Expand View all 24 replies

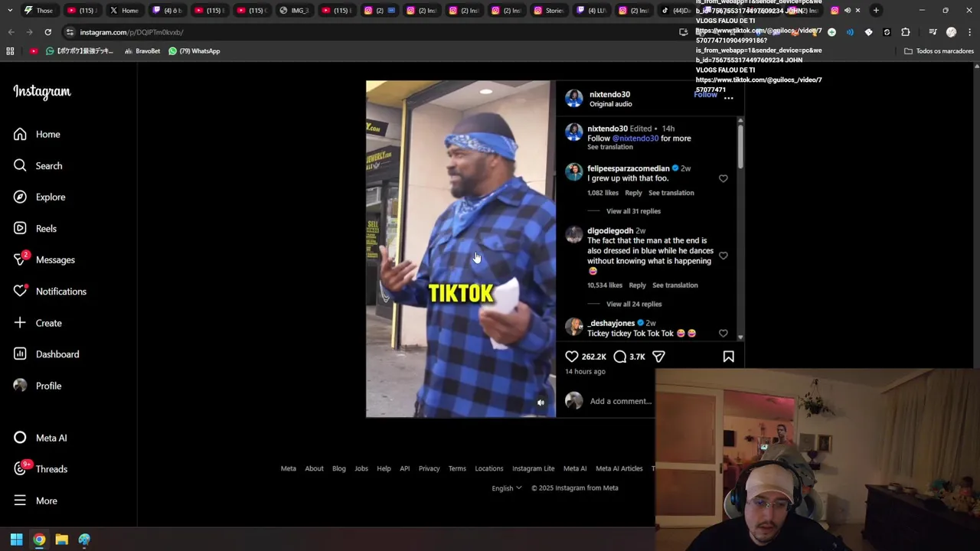coord(634,304)
